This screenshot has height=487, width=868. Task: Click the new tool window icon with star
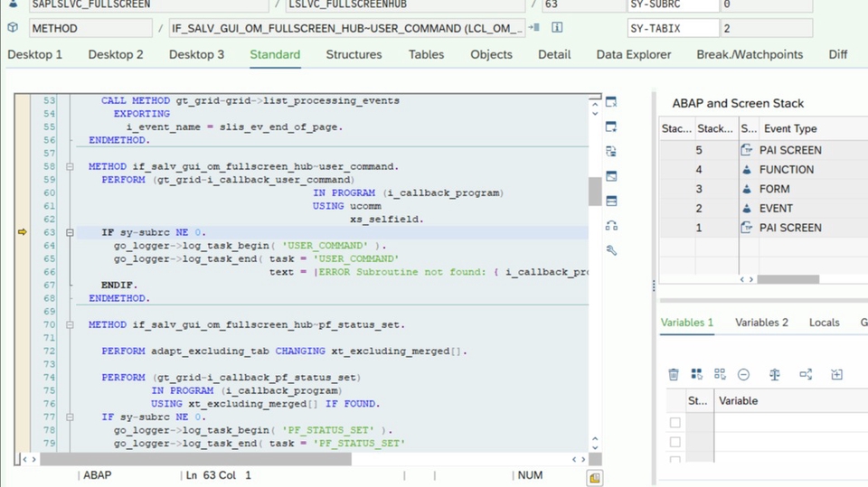click(x=611, y=126)
